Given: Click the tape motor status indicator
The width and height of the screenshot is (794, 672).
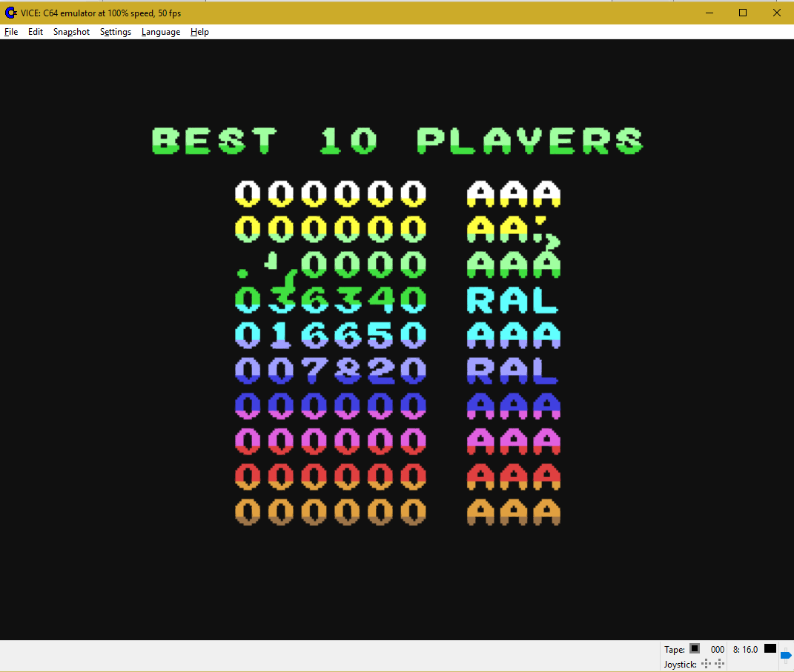Looking at the screenshot, I should (x=695, y=648).
